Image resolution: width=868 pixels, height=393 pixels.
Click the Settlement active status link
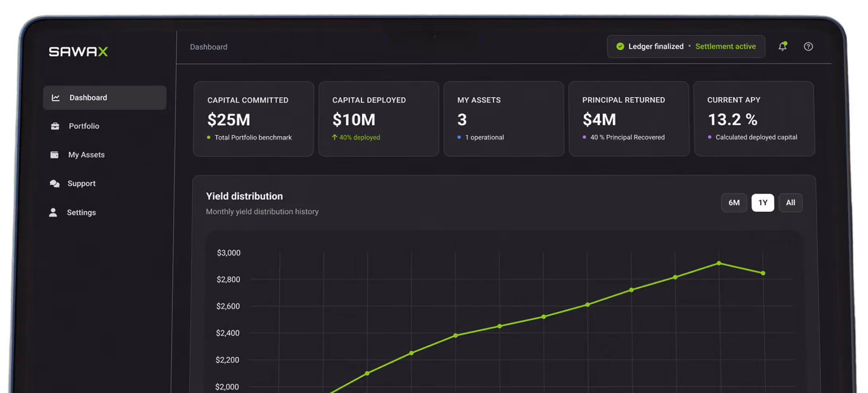point(725,46)
